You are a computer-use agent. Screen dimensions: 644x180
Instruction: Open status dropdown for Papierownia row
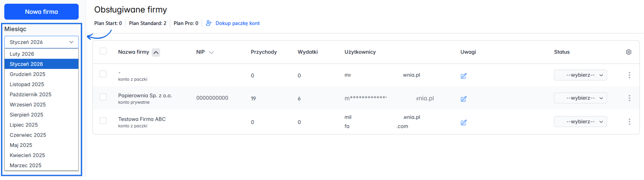coord(580,98)
